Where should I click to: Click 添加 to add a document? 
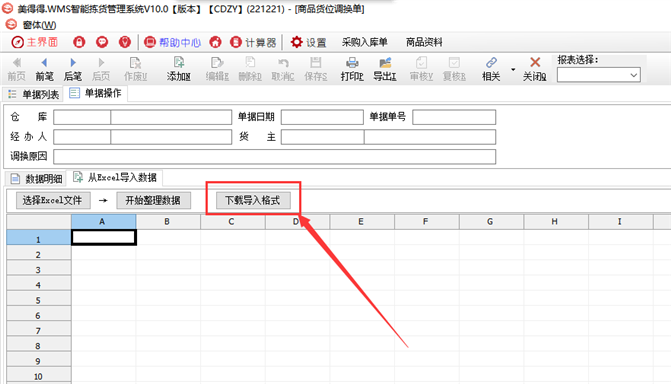click(178, 69)
